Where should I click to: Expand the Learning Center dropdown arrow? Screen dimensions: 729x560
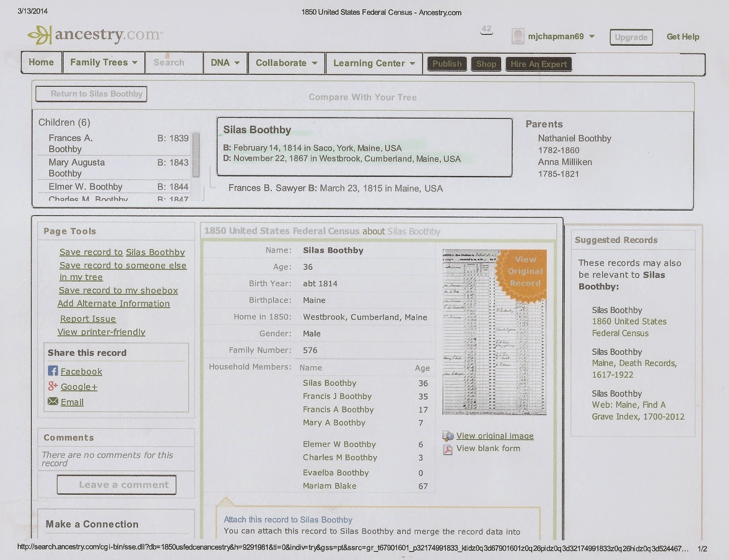(412, 64)
